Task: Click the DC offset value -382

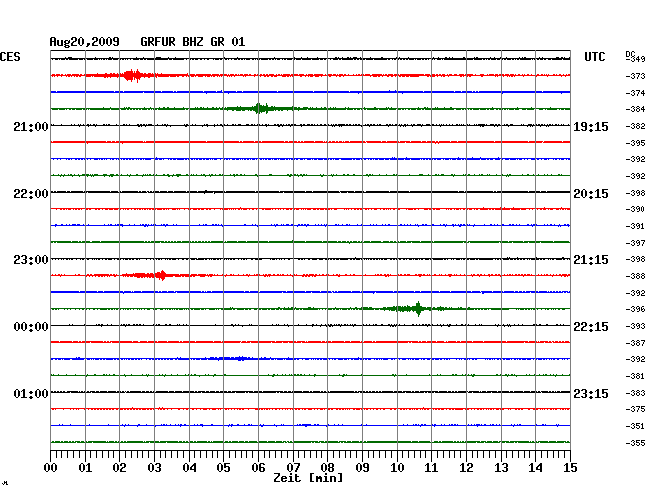Action: (x=635, y=126)
